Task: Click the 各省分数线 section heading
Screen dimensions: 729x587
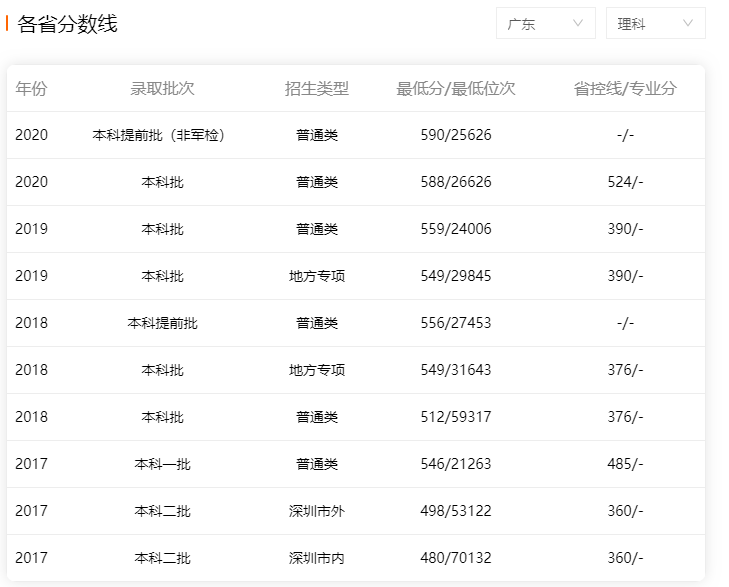Action: click(67, 24)
